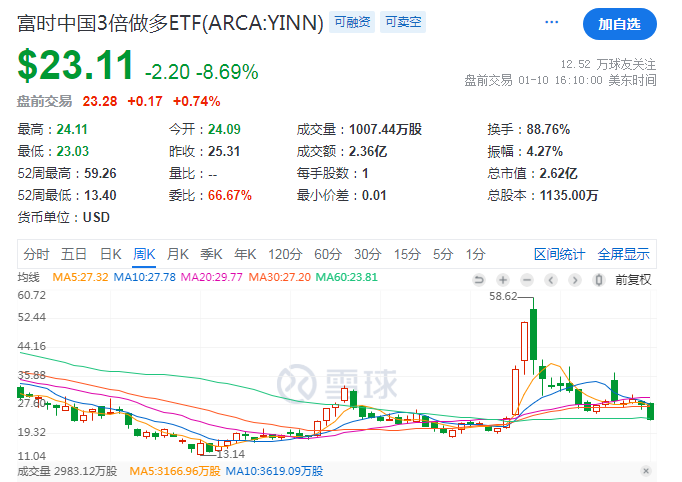Move chart right with right-chevron icon

point(575,280)
